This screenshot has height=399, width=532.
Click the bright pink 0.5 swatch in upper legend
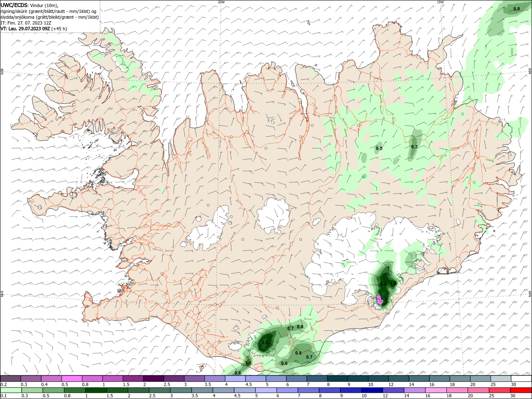point(71,378)
